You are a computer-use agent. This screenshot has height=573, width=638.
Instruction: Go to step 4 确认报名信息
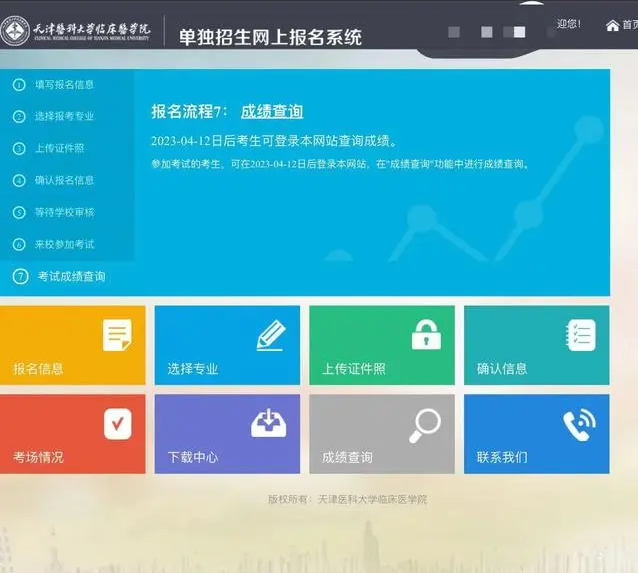[64, 180]
